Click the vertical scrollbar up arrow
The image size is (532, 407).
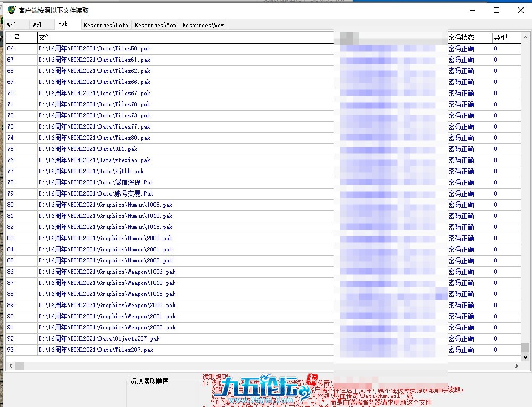525,37
